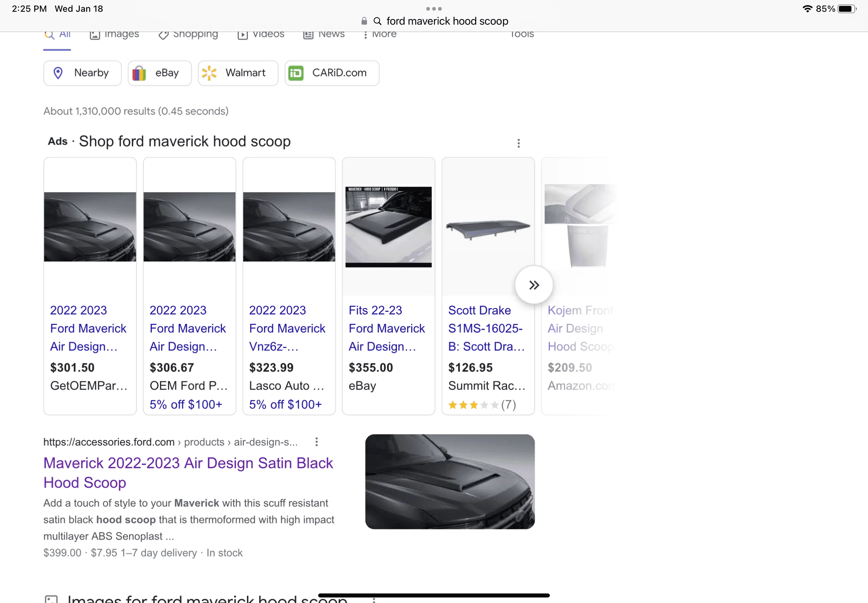The image size is (868, 603).
Task: Switch to the News tab
Action: pos(324,35)
